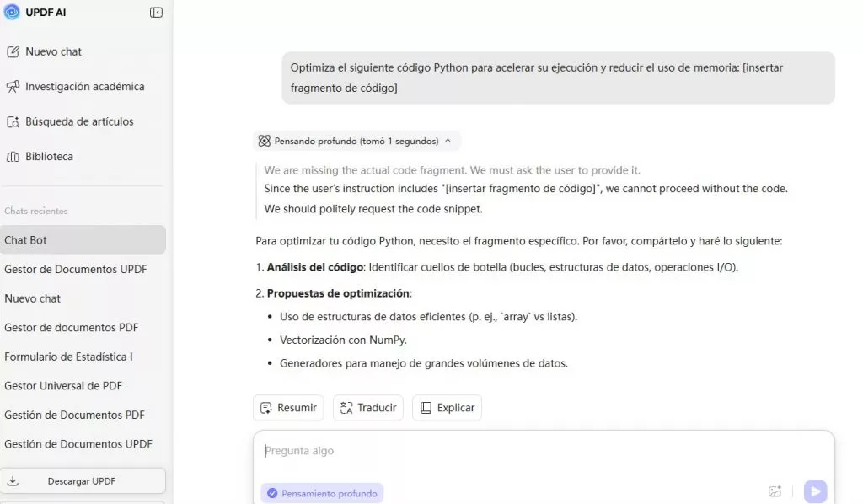863x504 pixels.
Task: Collapse the sidebar panel icon
Action: pos(156,13)
